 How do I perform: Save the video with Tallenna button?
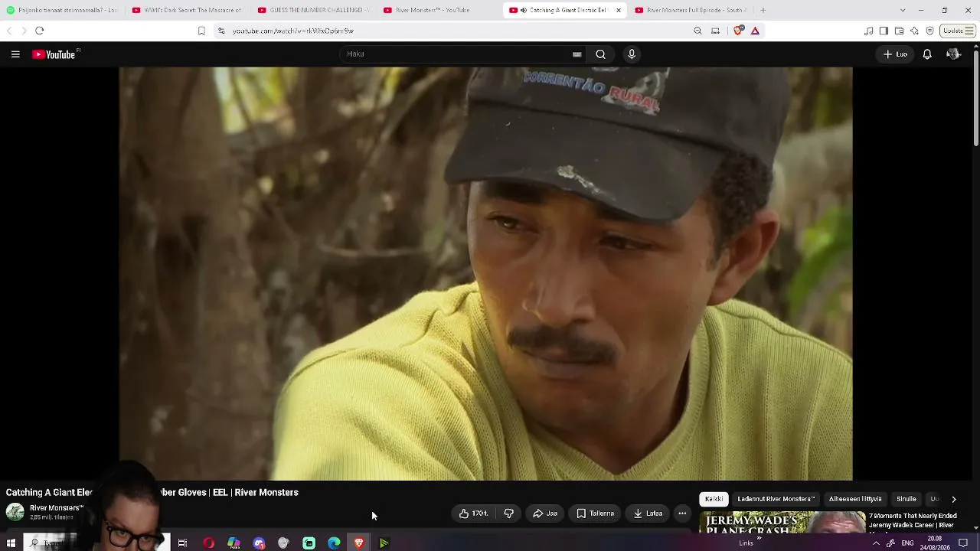click(x=595, y=514)
